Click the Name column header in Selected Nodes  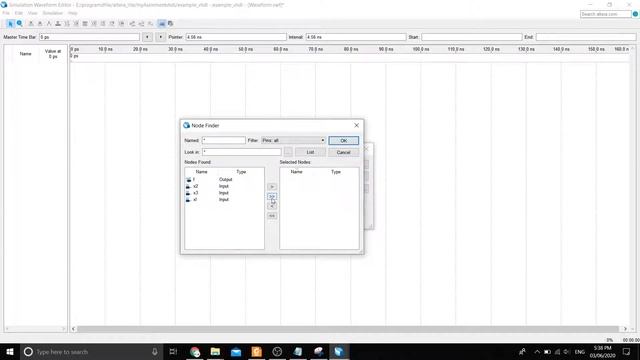tap(297, 172)
